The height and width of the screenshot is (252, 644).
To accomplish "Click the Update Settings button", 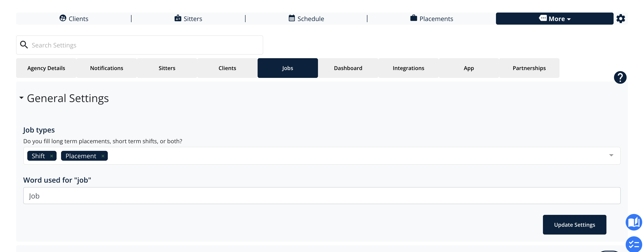I will [574, 225].
